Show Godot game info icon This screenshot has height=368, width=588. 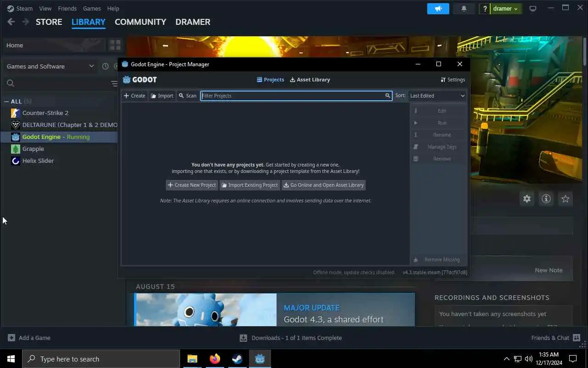click(546, 199)
